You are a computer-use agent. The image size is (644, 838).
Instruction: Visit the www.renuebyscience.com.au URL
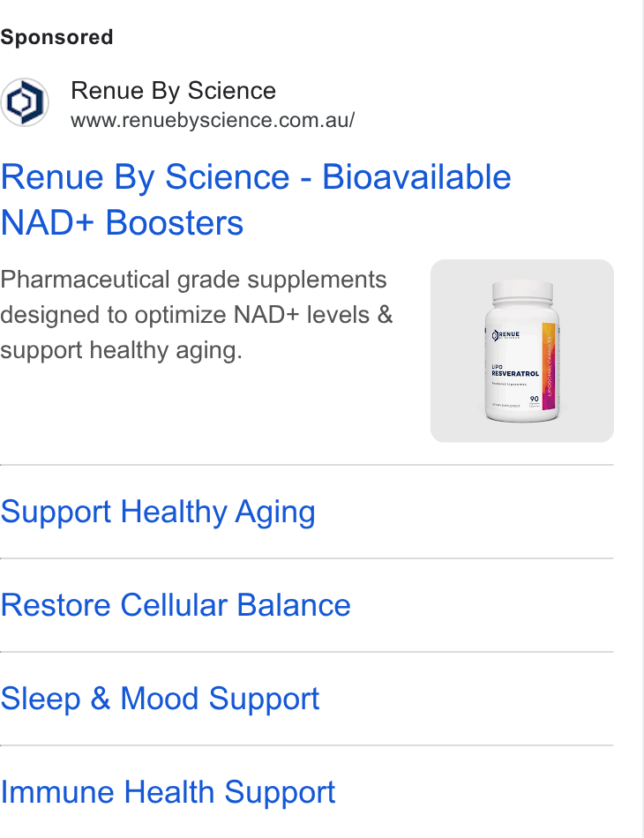[213, 120]
